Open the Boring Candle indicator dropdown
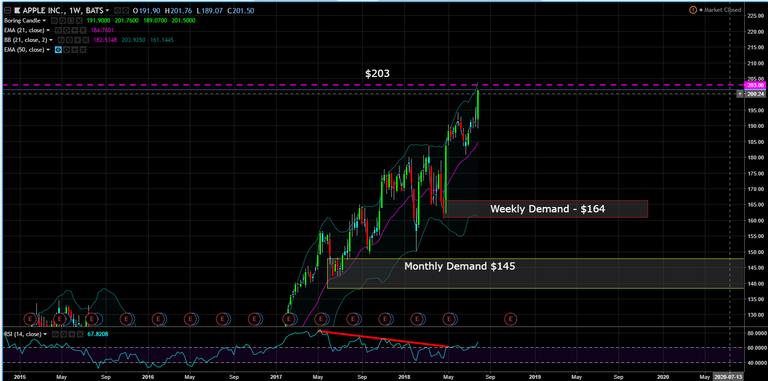Screen dimensions: 768x381 point(44,21)
